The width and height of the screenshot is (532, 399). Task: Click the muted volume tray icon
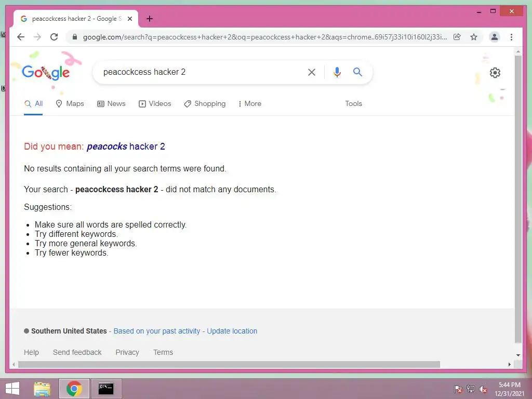tap(483, 389)
